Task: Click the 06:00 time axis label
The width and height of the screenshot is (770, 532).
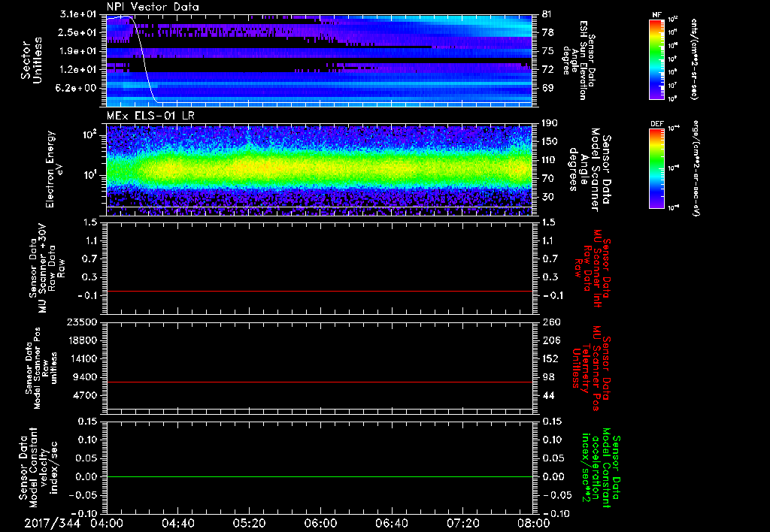Action: (320, 523)
